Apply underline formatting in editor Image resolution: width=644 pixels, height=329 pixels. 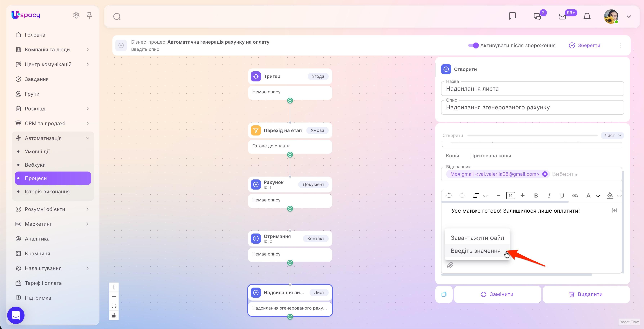pyautogui.click(x=562, y=195)
